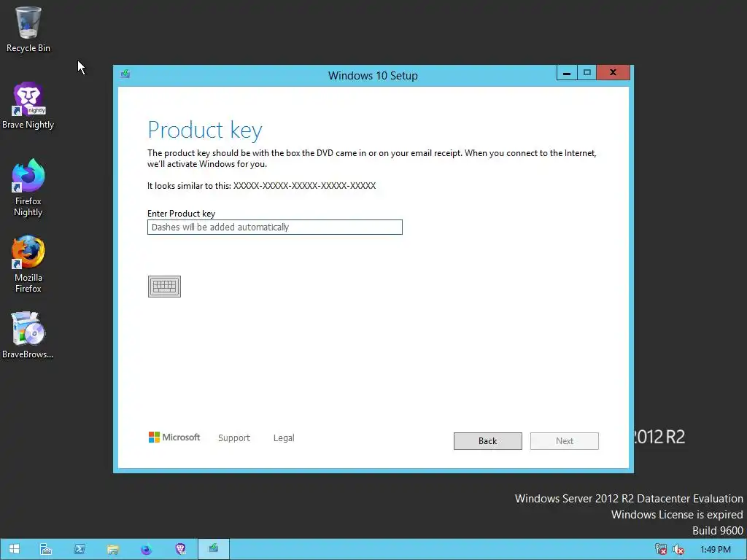747x560 pixels.
Task: Click the Next button
Action: [x=564, y=441]
